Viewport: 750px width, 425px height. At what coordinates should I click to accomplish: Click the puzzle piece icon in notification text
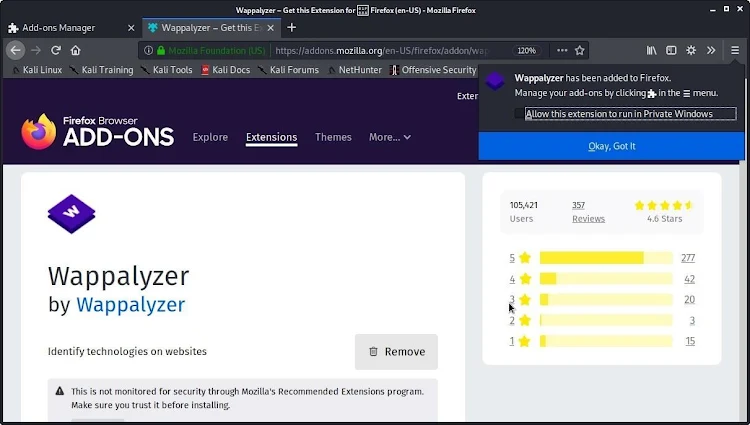point(651,94)
